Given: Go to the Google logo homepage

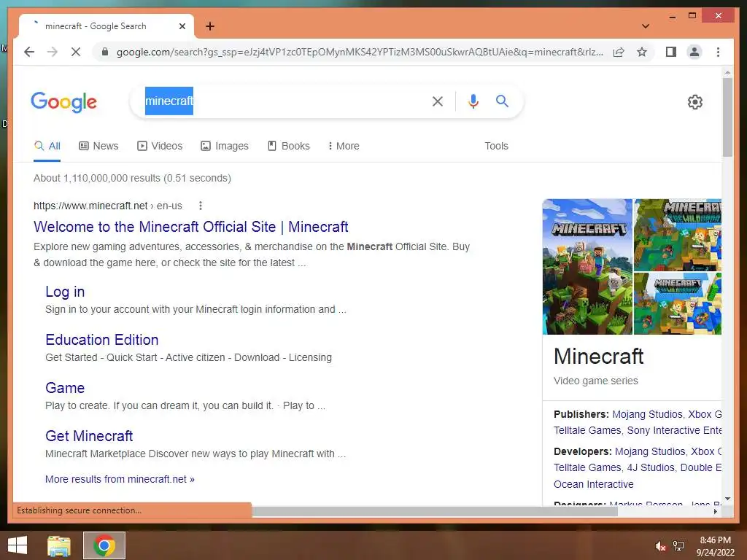Looking at the screenshot, I should point(64,102).
